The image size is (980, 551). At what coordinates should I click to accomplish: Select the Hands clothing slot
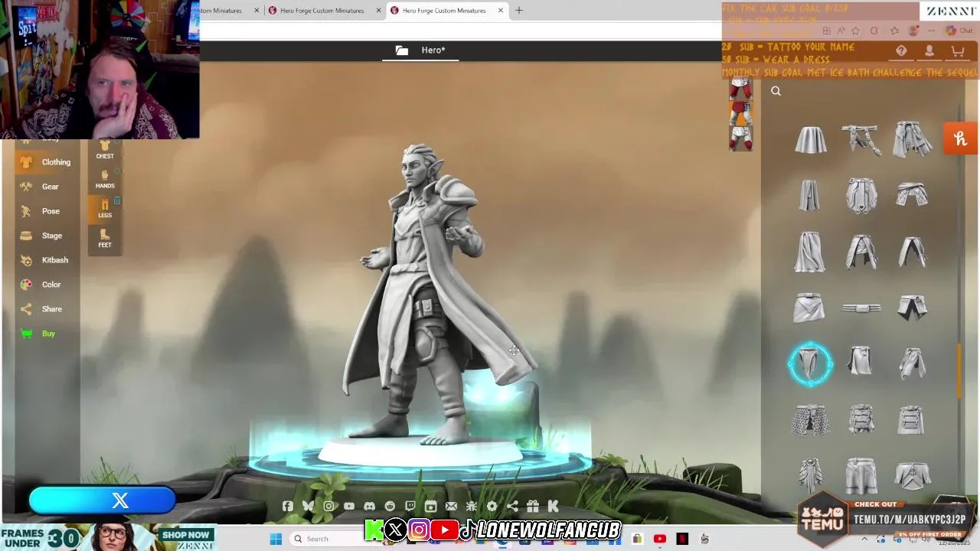[x=105, y=179]
